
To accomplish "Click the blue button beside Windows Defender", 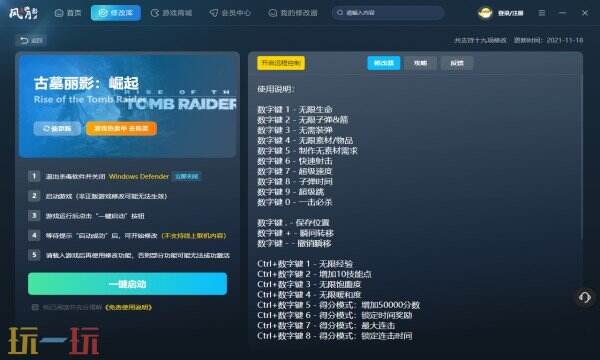I will (187, 176).
